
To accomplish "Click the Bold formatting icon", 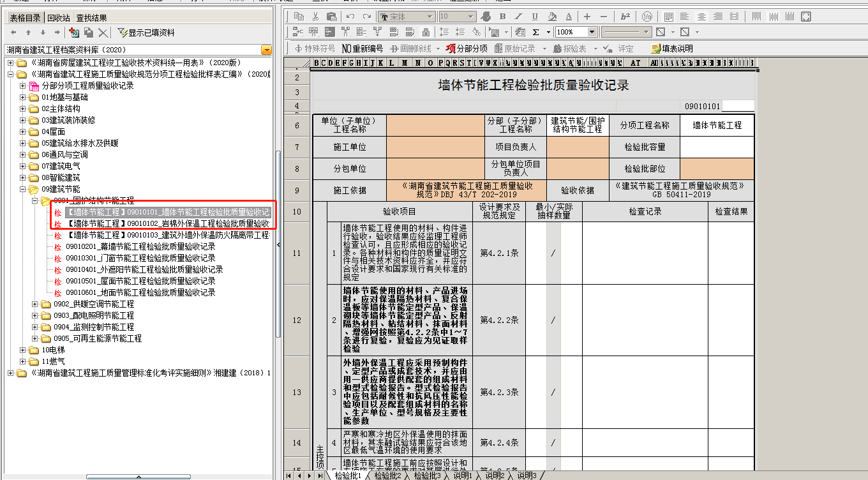I will click(x=502, y=17).
